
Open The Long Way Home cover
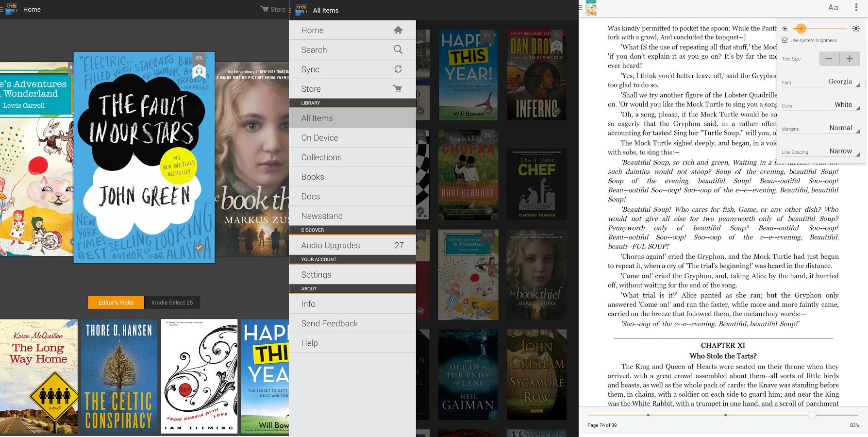tap(39, 376)
